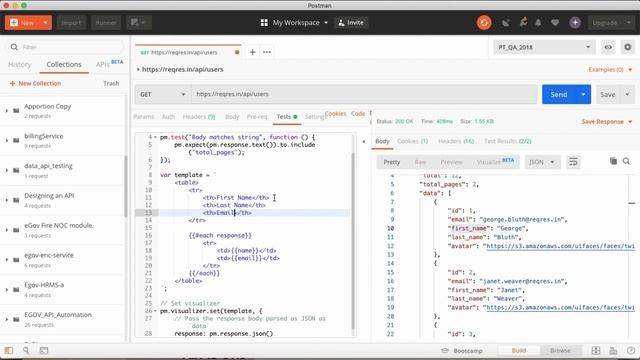Click the request URL input field

tap(364, 94)
